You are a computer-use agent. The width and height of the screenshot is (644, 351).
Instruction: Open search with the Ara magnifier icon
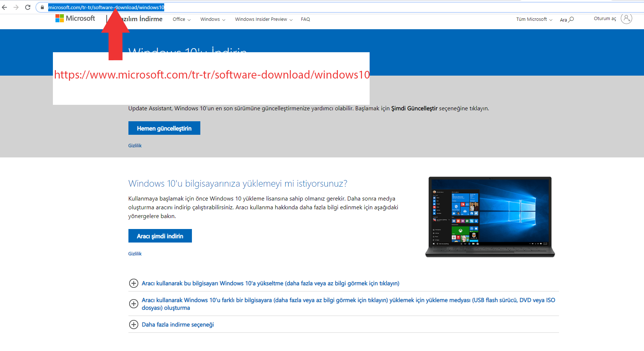571,19
